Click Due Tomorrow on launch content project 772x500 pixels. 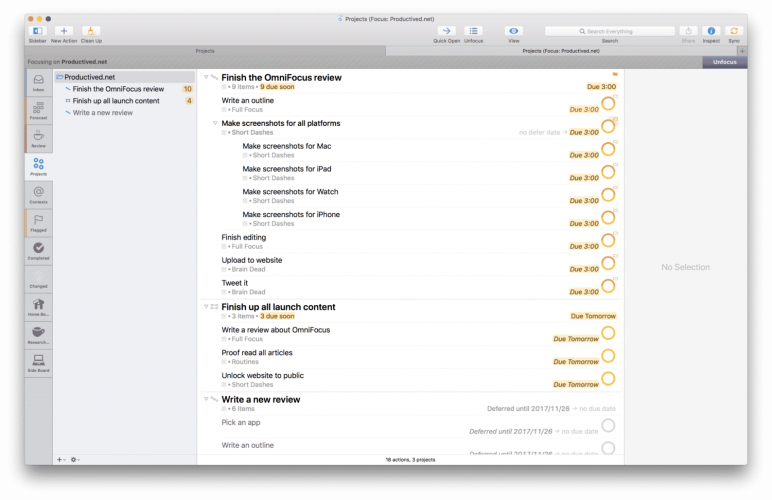pyautogui.click(x=593, y=316)
